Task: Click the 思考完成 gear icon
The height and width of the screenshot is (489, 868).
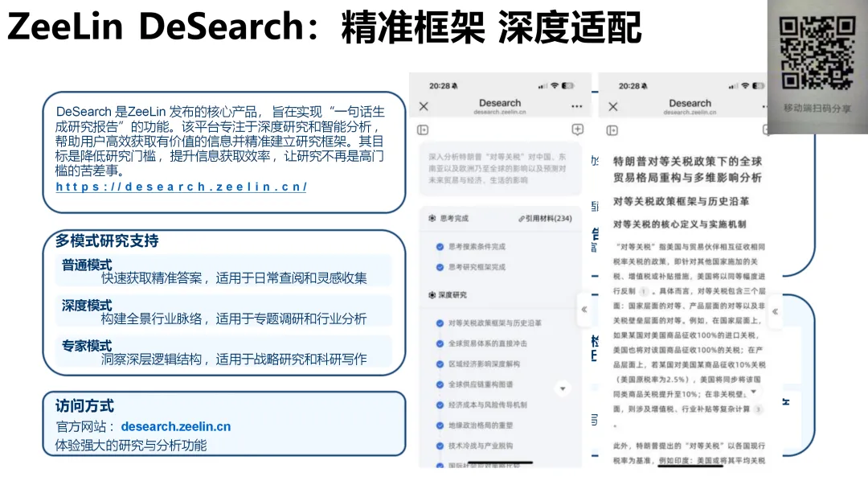Action: click(432, 219)
